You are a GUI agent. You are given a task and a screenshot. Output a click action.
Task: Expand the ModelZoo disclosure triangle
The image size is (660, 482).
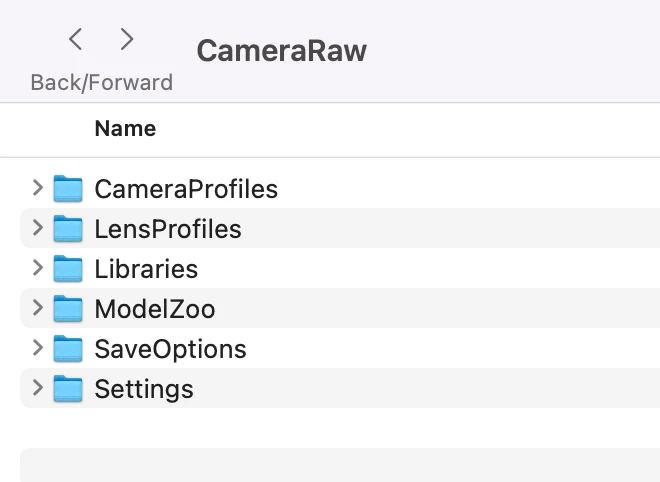coord(37,307)
